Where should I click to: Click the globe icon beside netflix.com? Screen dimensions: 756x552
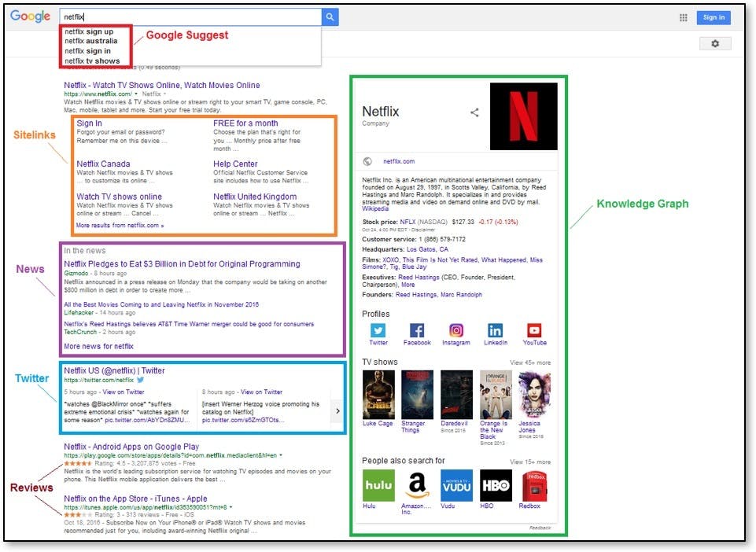(367, 161)
